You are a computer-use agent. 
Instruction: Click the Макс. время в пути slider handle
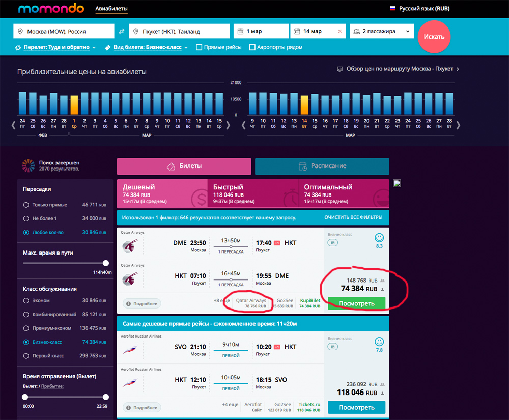[105, 263]
